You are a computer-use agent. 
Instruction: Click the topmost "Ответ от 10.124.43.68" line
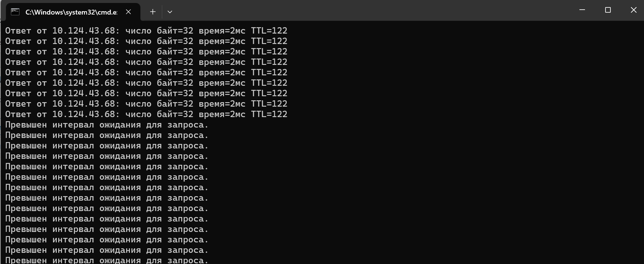pos(146,31)
